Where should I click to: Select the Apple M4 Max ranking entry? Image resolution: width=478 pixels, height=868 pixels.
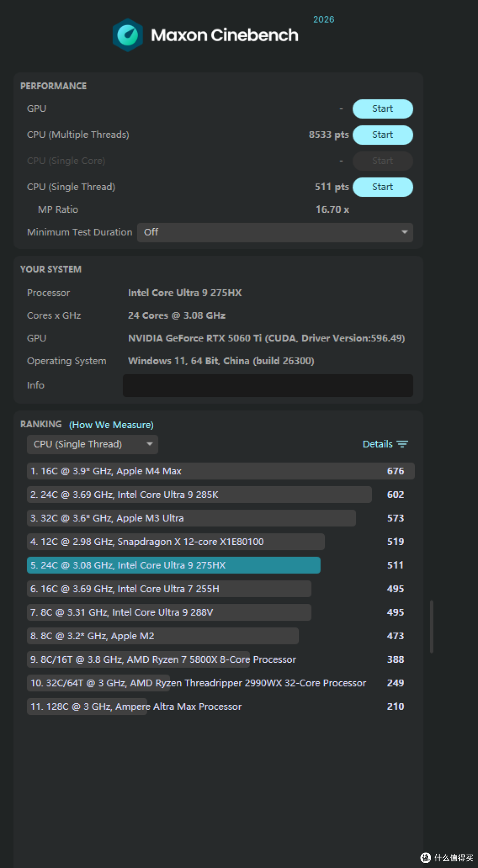tap(220, 471)
